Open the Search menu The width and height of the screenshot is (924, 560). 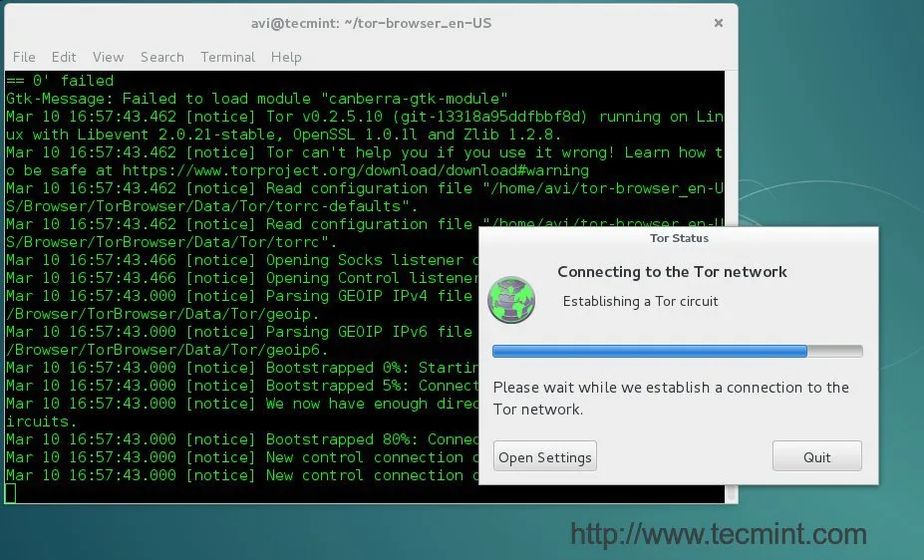coord(162,57)
